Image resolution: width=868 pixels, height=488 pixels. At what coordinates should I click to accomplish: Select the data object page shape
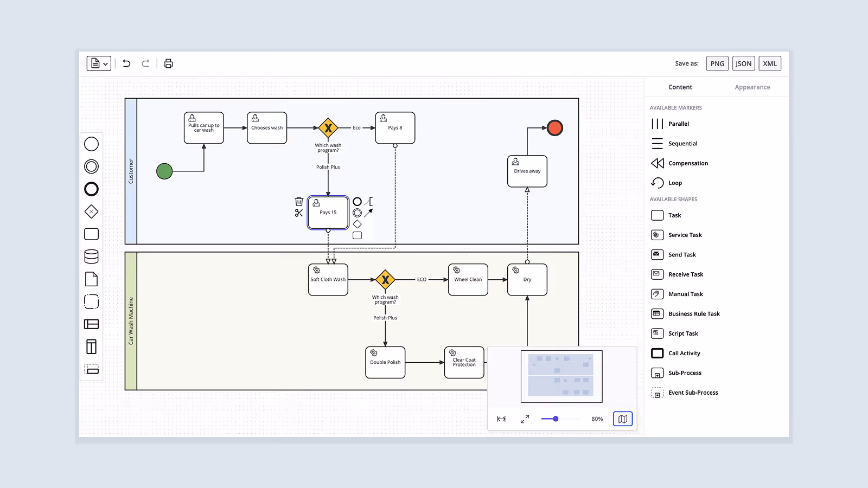tap(92, 279)
